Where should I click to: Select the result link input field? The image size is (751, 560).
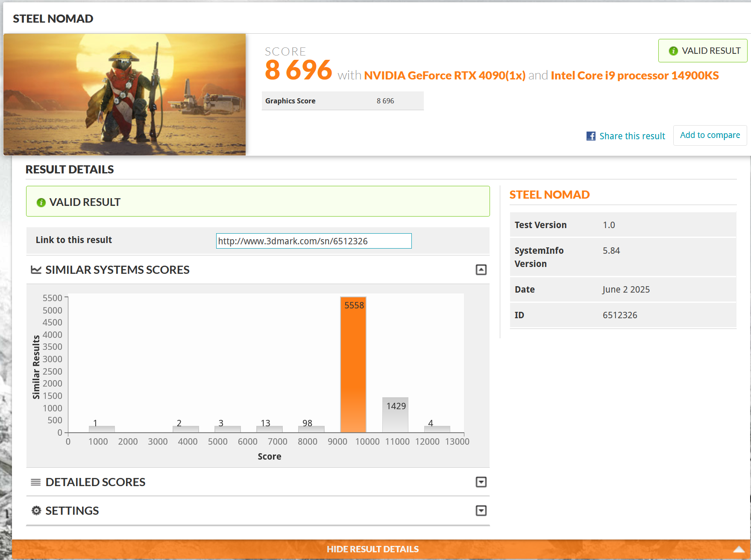tap(314, 241)
